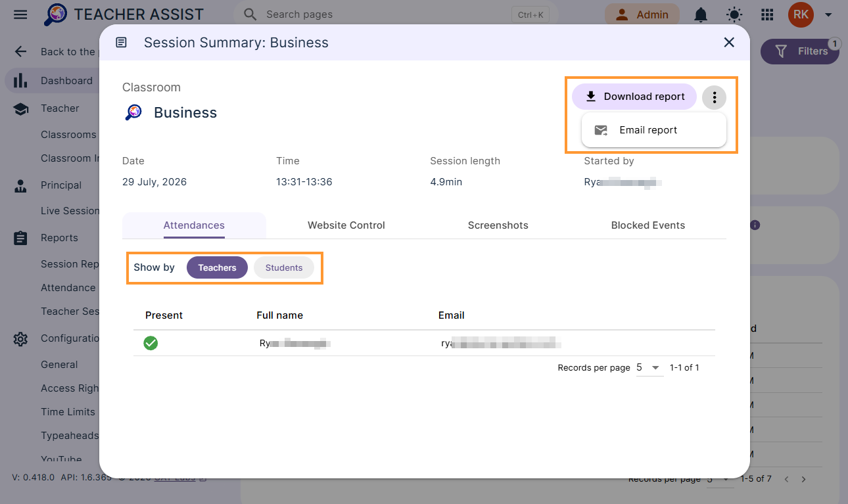Switch to the Website Control tab

pyautogui.click(x=346, y=225)
